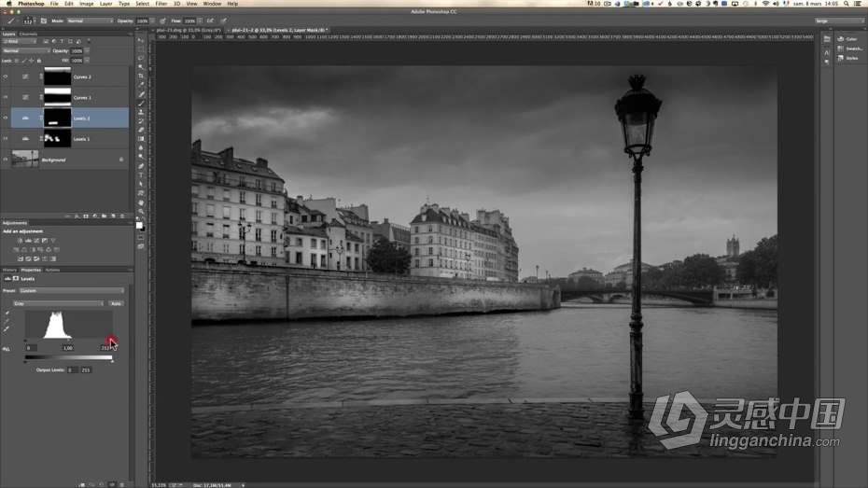Click the white input level slider under histogram

111,339
